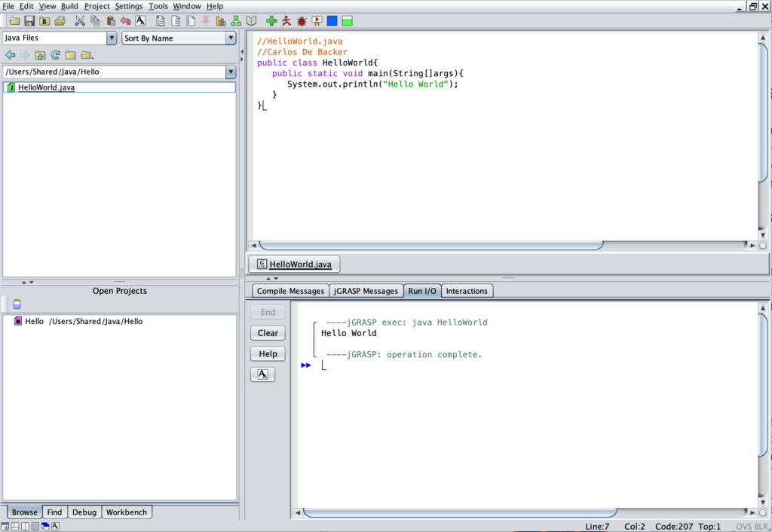
Task: Click the editor horizontal scrollbar thumb
Action: [430, 245]
